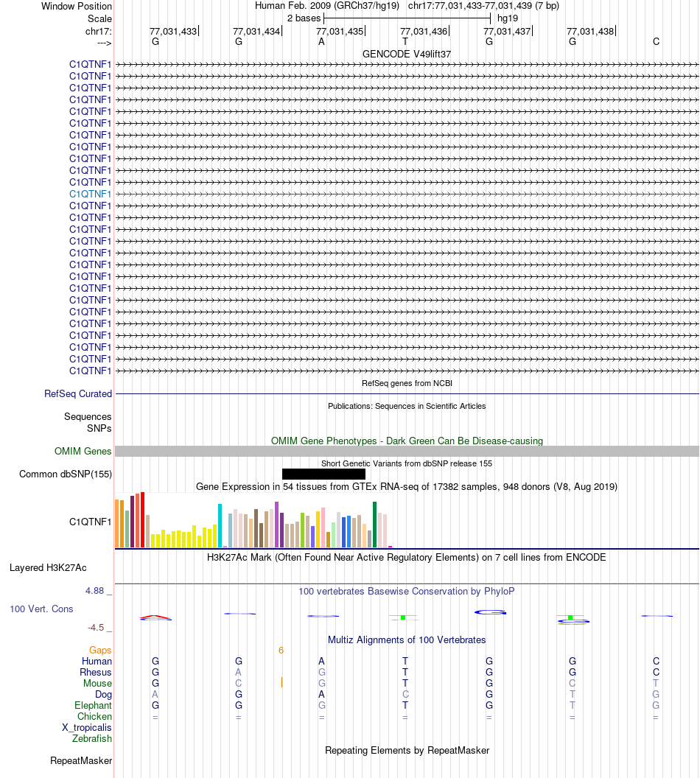Click 100 vertebrates Basewise Conservation by PhyloP title
The width and height of the screenshot is (700, 778).
(407, 591)
